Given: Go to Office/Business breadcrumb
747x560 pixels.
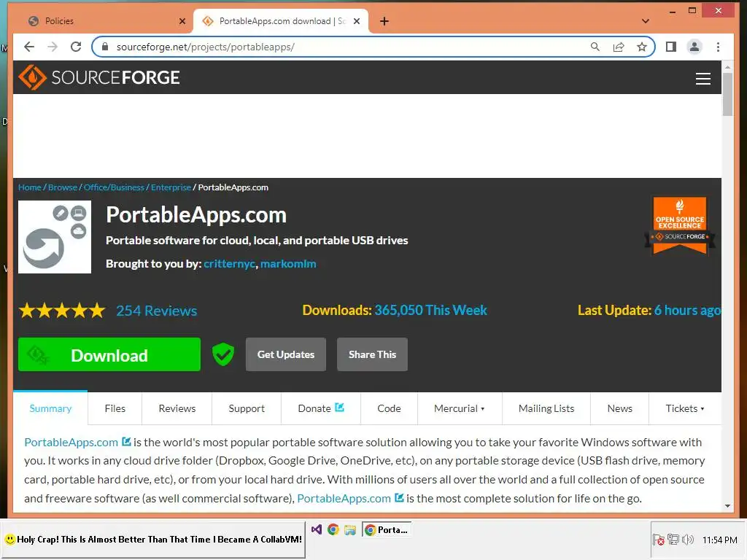Looking at the screenshot, I should pyautogui.click(x=114, y=187).
